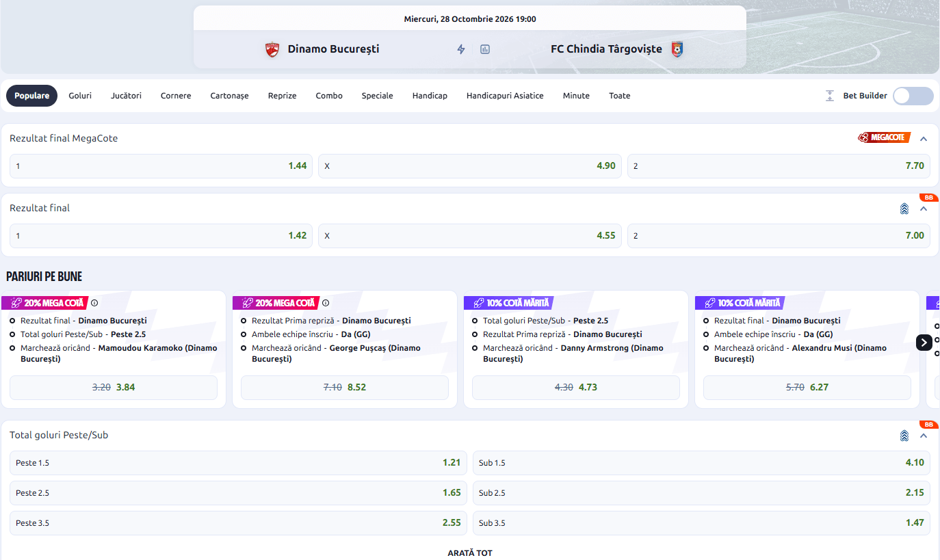Switch to the Cornere tab

[176, 96]
